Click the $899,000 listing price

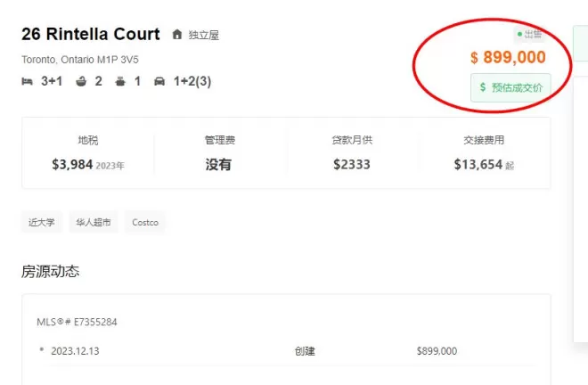coord(508,57)
